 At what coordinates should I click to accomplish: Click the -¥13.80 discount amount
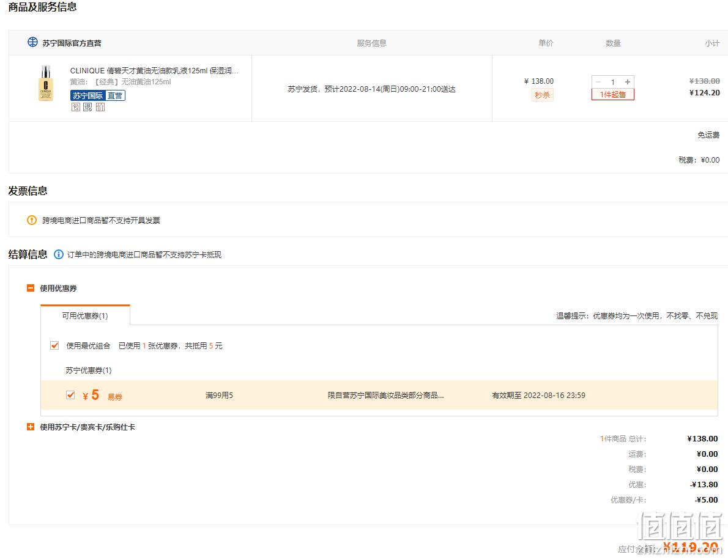(x=704, y=484)
